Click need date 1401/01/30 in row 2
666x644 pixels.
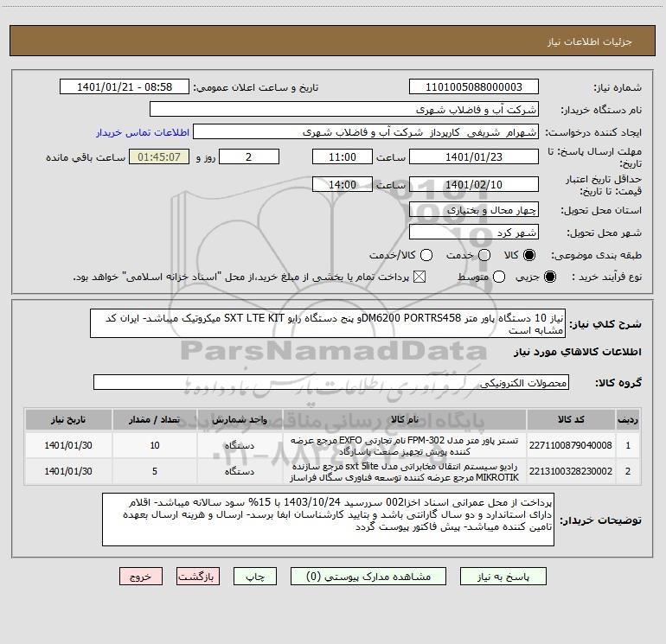pos(68,471)
